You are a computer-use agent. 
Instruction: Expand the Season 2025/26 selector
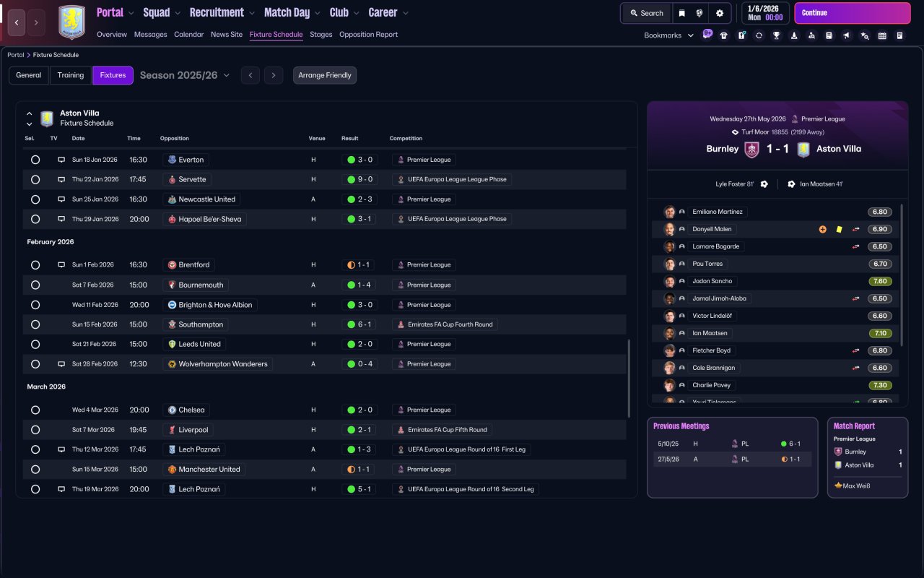pyautogui.click(x=185, y=75)
